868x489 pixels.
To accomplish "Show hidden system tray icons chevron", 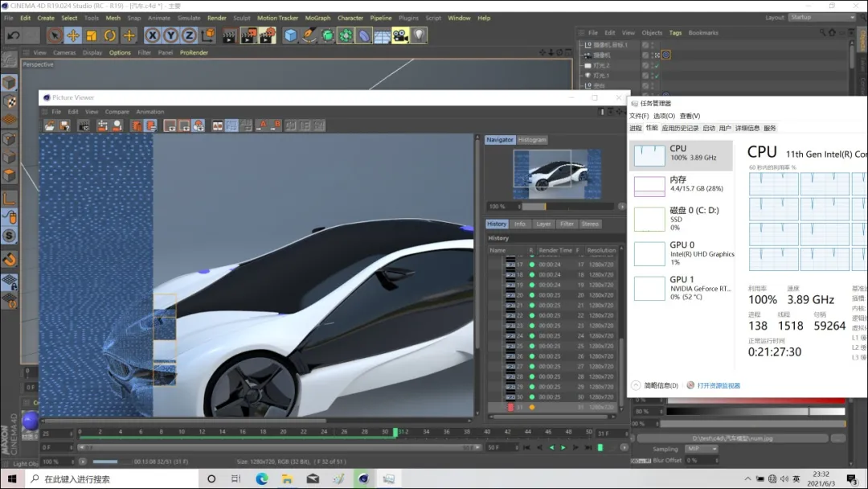I will click(x=748, y=479).
